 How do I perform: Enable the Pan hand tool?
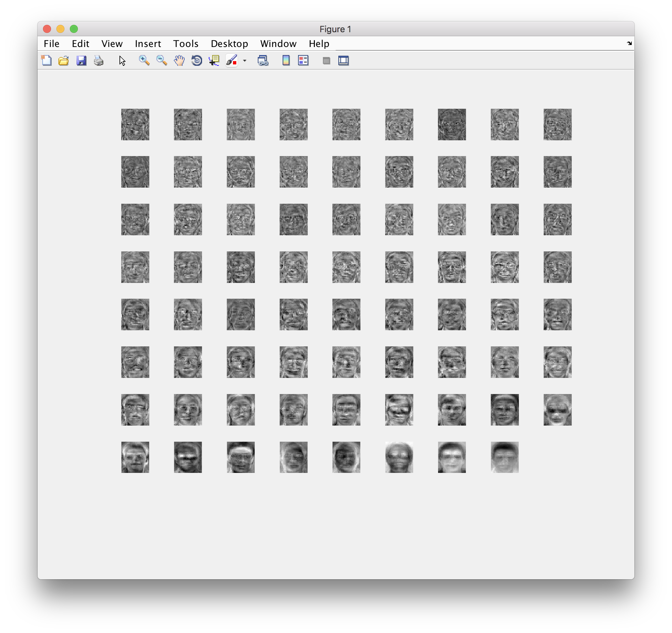179,60
